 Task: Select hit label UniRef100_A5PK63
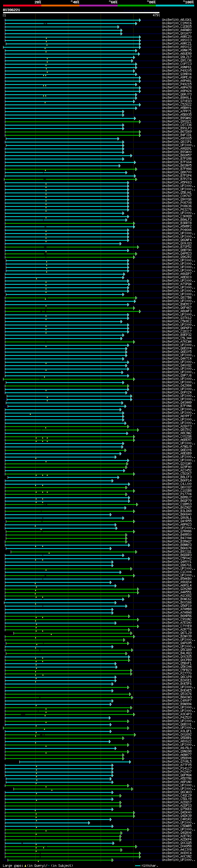coord(177,183)
